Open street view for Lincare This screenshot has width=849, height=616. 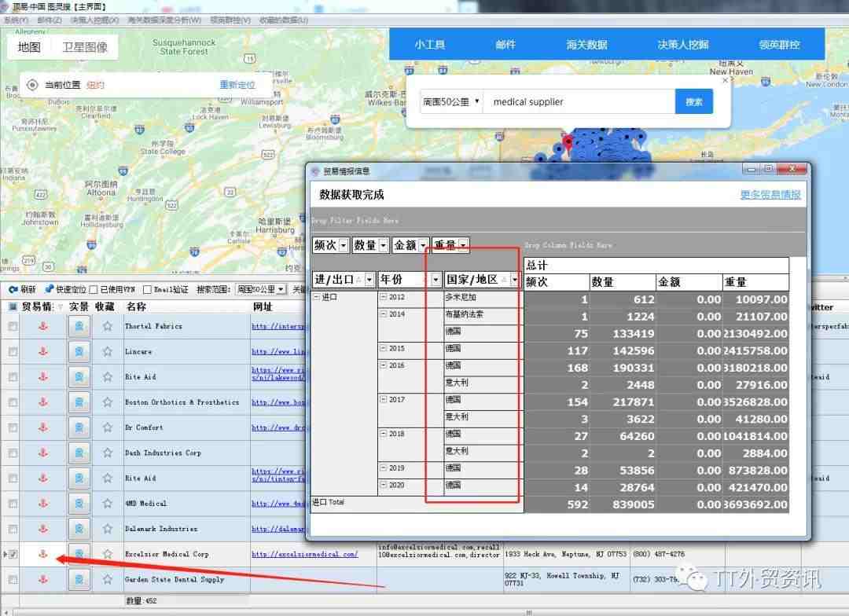point(79,351)
